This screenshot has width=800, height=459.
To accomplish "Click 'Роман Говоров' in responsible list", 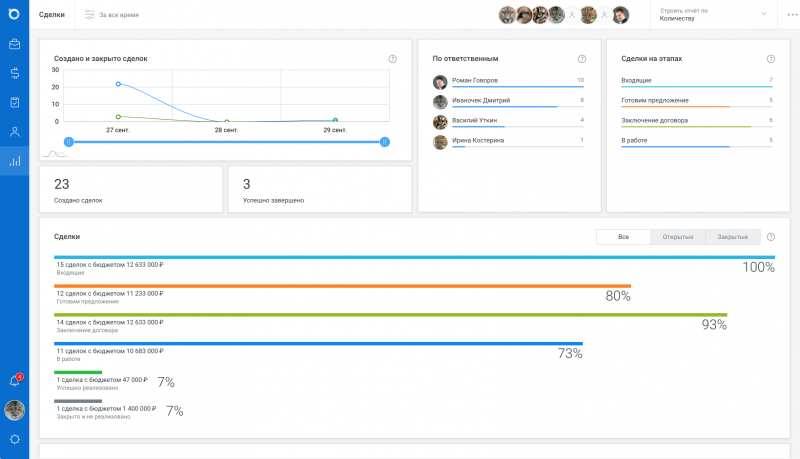I will (475, 80).
